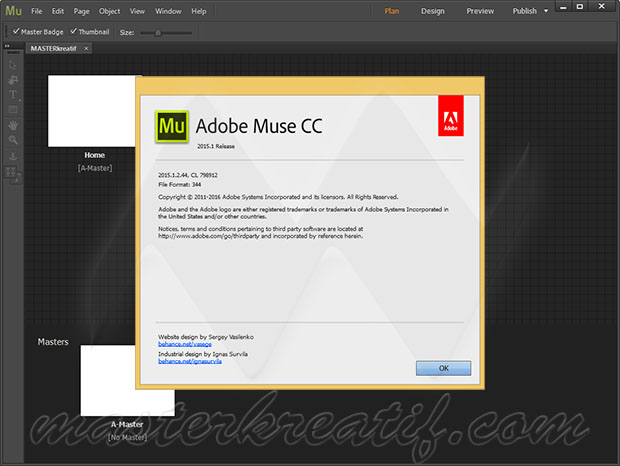
Task: Click the Masters section heading
Action: click(x=53, y=342)
